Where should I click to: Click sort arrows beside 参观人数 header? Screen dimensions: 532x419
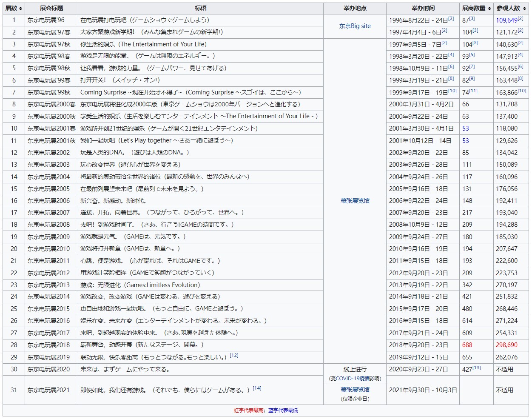coord(524,9)
